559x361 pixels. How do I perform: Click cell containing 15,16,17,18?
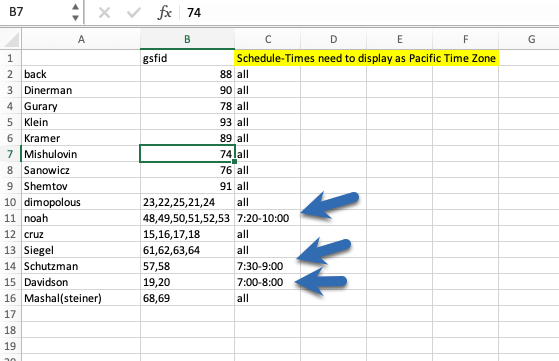188,234
